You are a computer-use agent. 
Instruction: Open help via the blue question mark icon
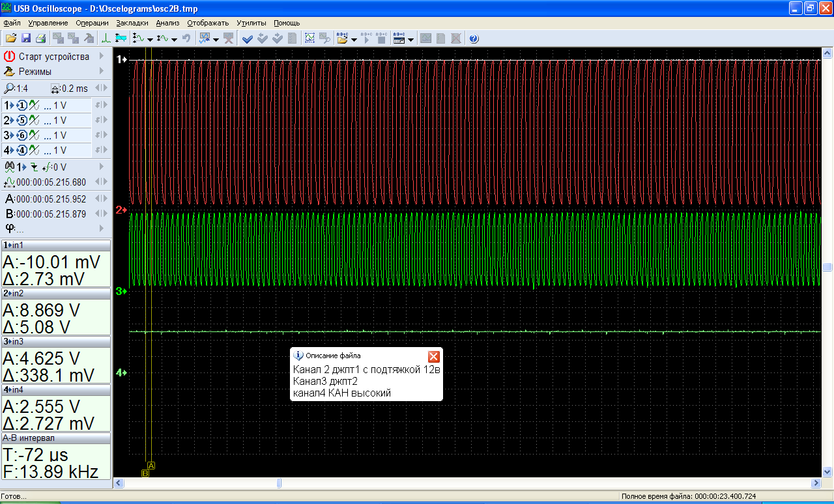[x=474, y=39]
